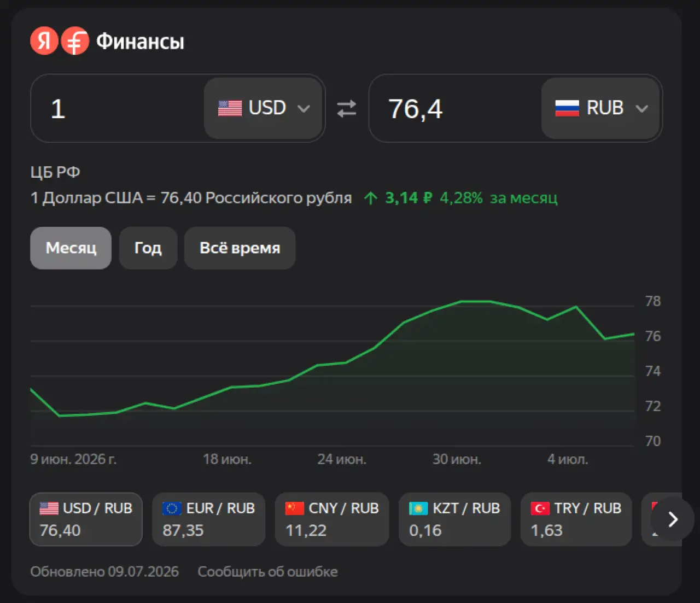Image resolution: width=700 pixels, height=603 pixels.
Task: Switch to the Всё время tab
Action: click(x=240, y=248)
